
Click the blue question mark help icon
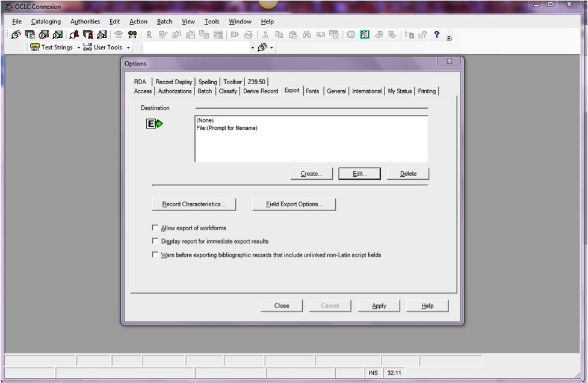(436, 34)
